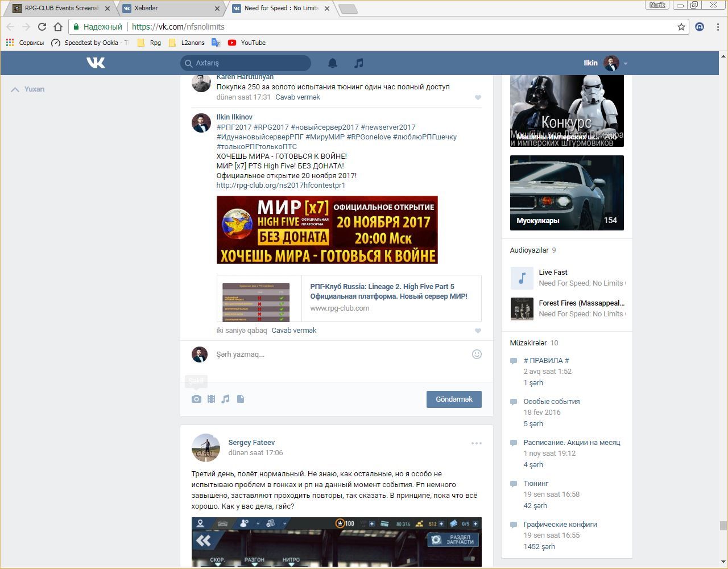This screenshot has width=728, height=569.
Task: Open the Особые события discussion
Action: tap(552, 402)
